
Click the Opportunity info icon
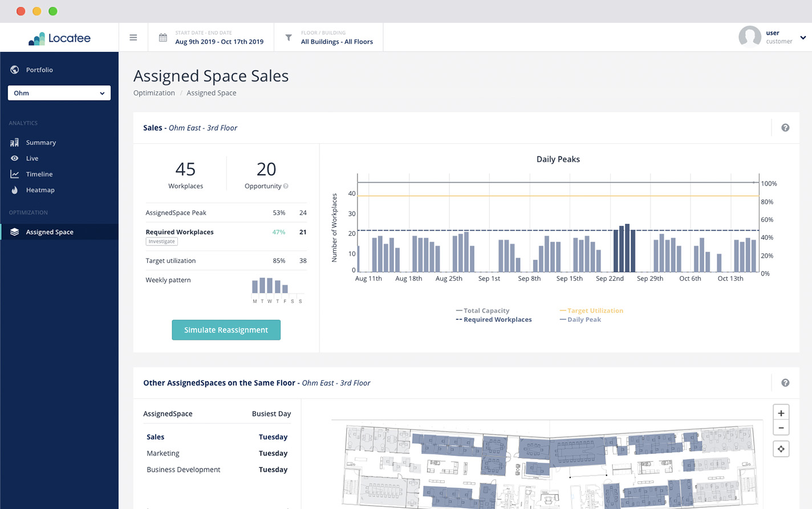pos(286,186)
